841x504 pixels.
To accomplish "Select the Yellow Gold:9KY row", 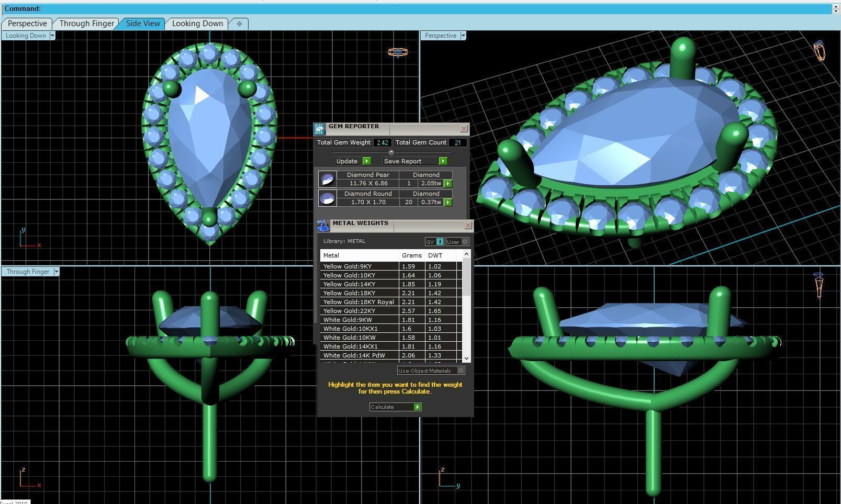I will pos(391,266).
